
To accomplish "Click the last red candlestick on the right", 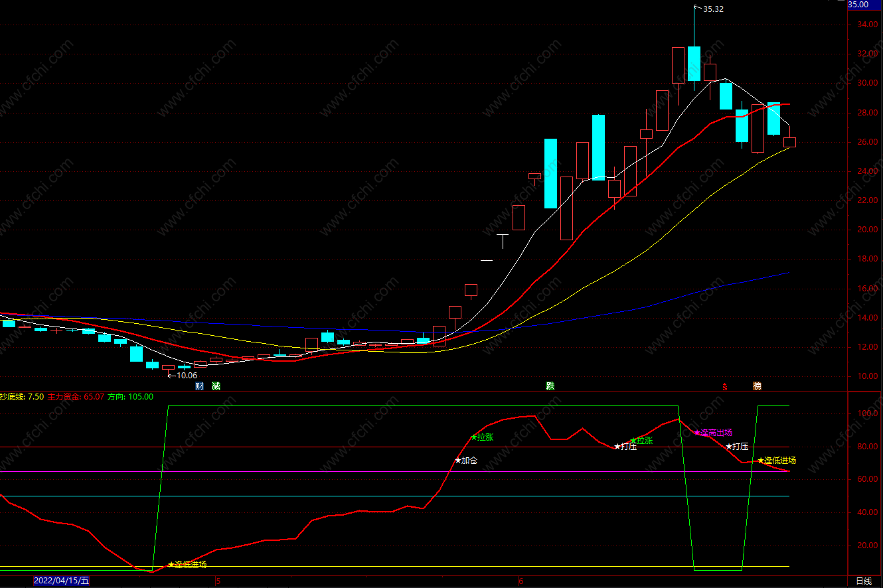I will 789,142.
